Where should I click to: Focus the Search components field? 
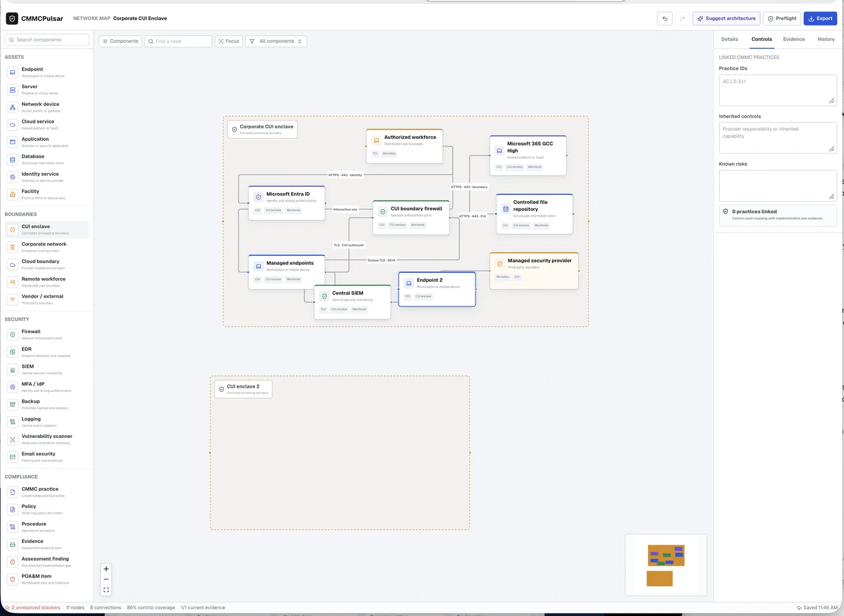[47, 40]
